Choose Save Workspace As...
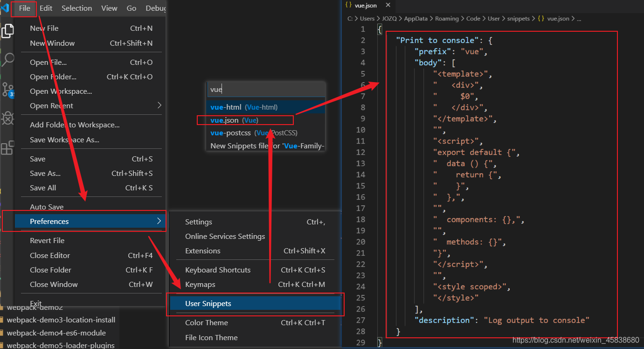644x349 pixels. click(x=91, y=140)
